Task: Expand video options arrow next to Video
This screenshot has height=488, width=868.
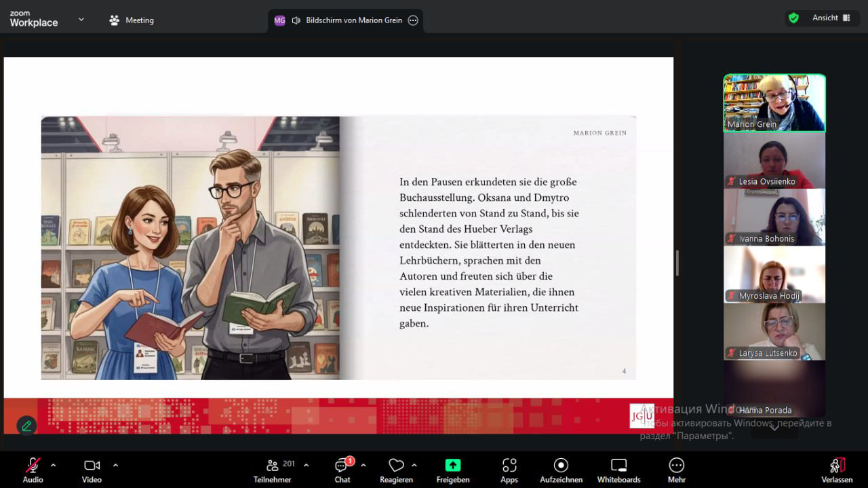Action: (x=115, y=466)
